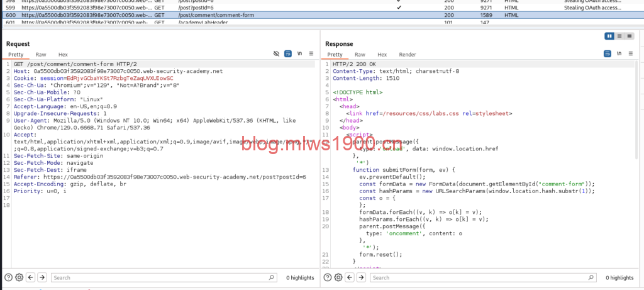This screenshot has width=644, height=290.
Task: Toggle hidden-items eye icon in Request panel
Action: click(x=277, y=54)
